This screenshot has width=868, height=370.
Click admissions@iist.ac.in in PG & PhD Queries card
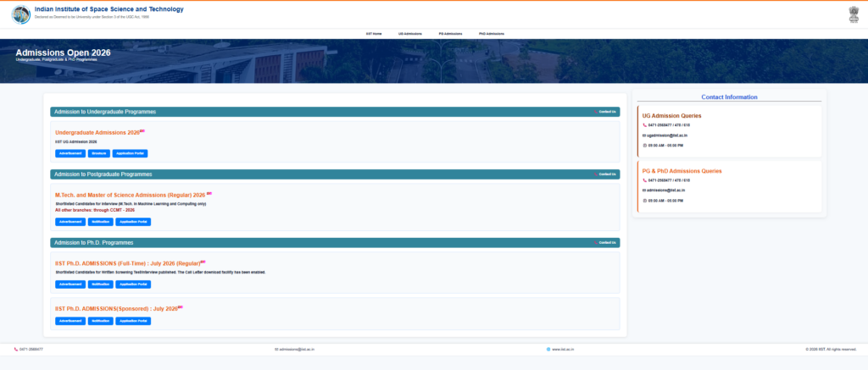tap(666, 191)
